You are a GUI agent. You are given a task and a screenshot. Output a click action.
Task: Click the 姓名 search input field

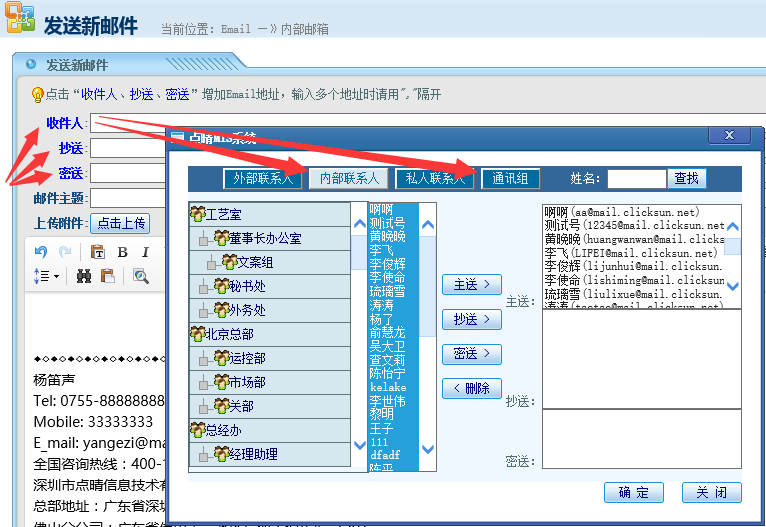click(636, 179)
